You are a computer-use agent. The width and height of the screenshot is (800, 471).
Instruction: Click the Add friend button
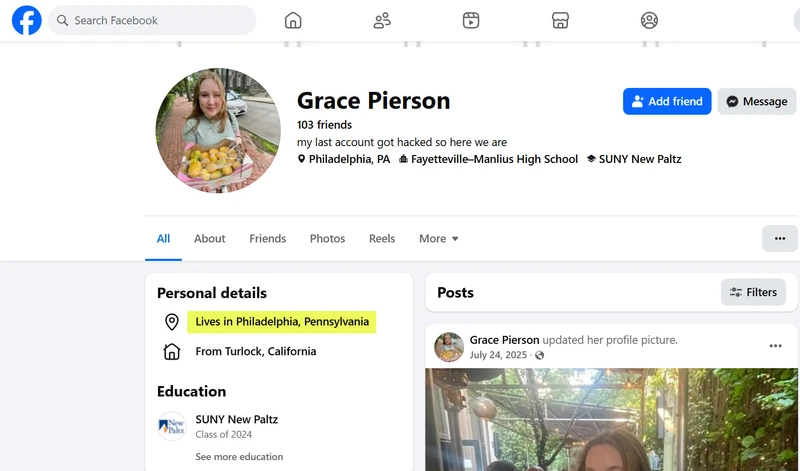click(x=667, y=101)
